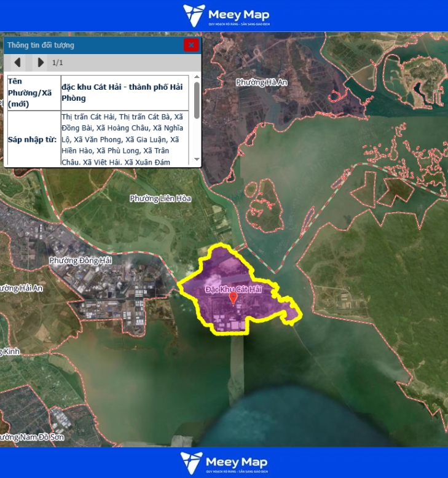Close the Thông tin đối tượng popup
This screenshot has width=448, height=478.
[191, 45]
